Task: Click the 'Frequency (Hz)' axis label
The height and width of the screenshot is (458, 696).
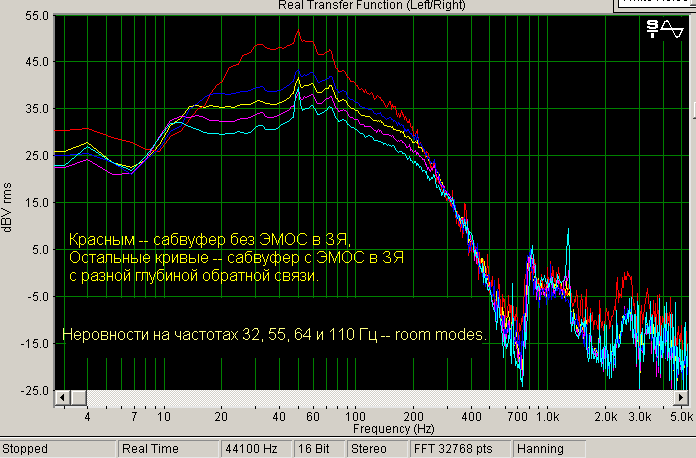Action: coord(394,429)
